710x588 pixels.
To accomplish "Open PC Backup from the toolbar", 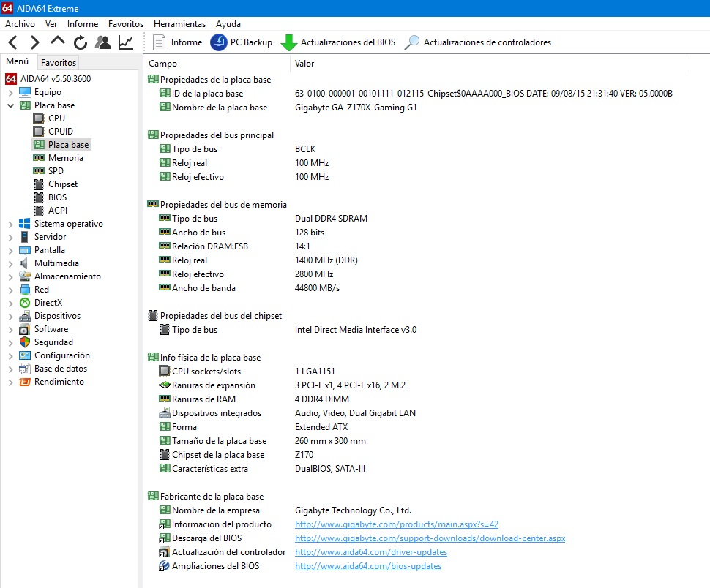I will pyautogui.click(x=242, y=42).
